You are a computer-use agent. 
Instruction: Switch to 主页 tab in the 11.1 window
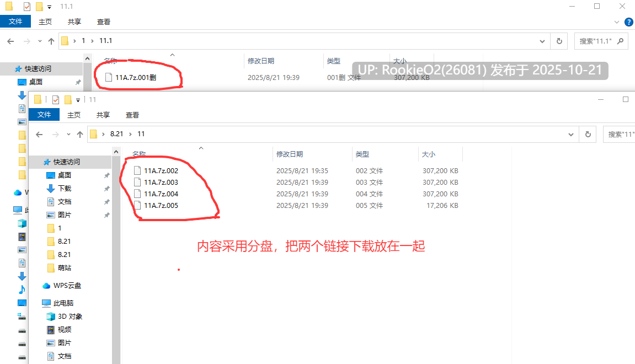point(45,22)
